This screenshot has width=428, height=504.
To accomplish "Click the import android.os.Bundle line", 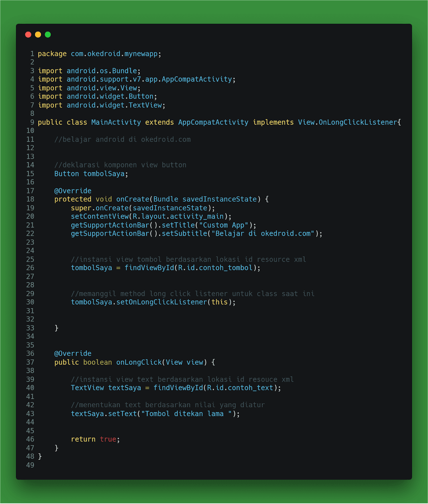I will point(89,71).
